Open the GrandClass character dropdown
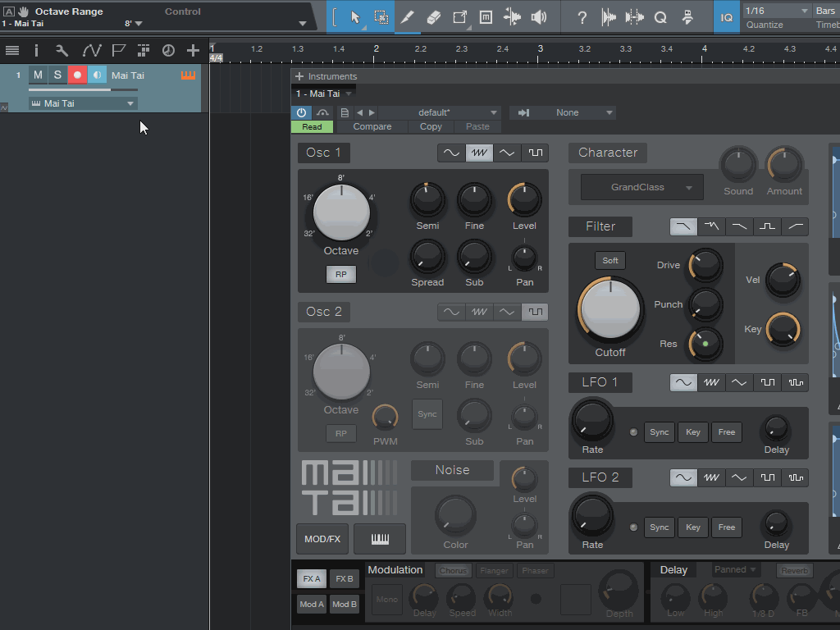The image size is (840, 630). pyautogui.click(x=641, y=187)
